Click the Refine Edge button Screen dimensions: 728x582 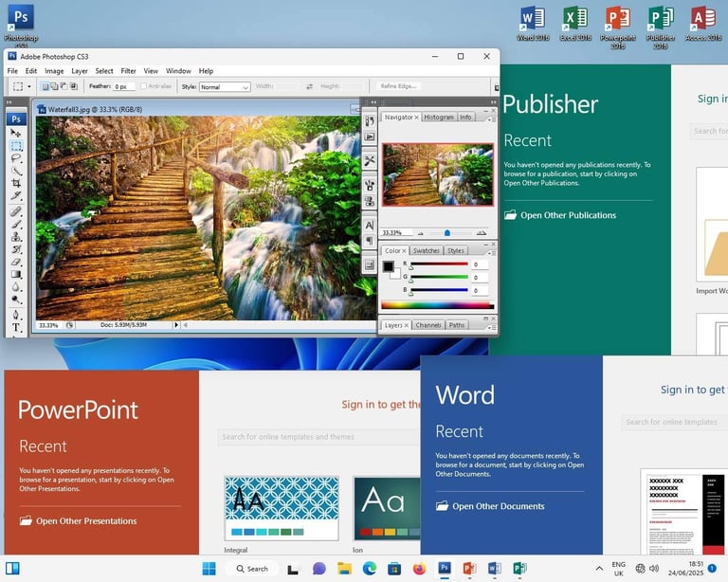pos(398,86)
